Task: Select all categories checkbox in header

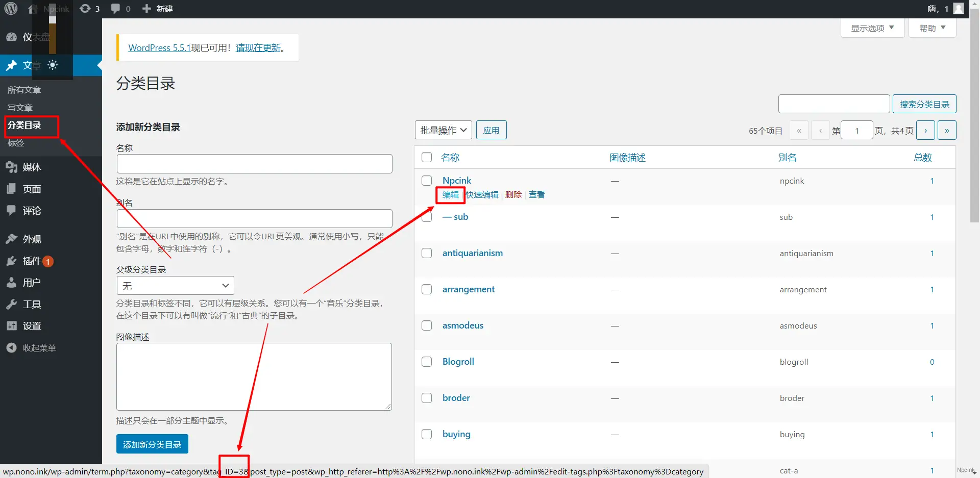Action: tap(427, 157)
